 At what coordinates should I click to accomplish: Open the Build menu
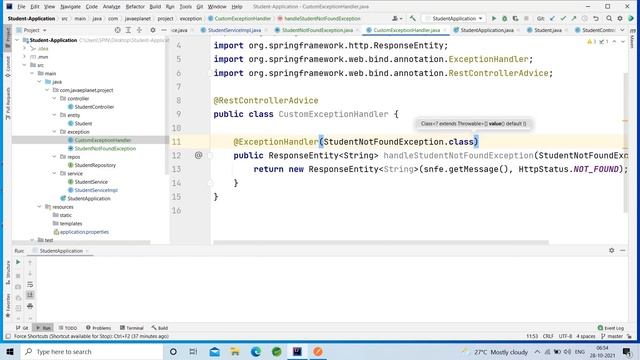click(x=155, y=7)
